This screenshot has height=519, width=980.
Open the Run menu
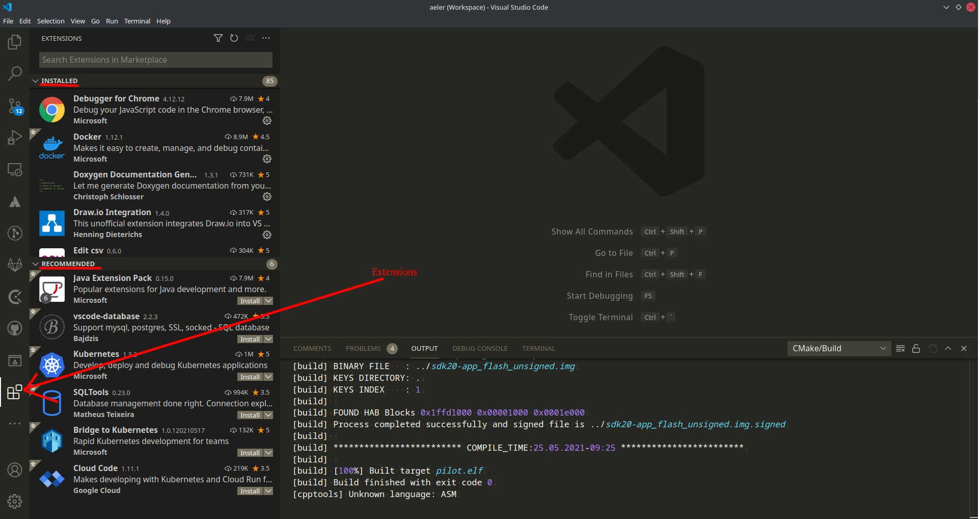coord(112,21)
